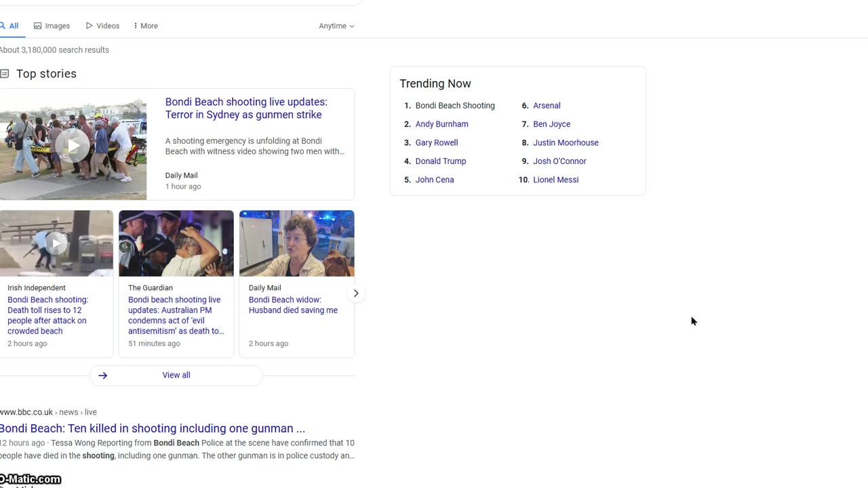Viewport: 868px width, 488px height.
Task: Switch to the All search tab
Action: [x=9, y=26]
